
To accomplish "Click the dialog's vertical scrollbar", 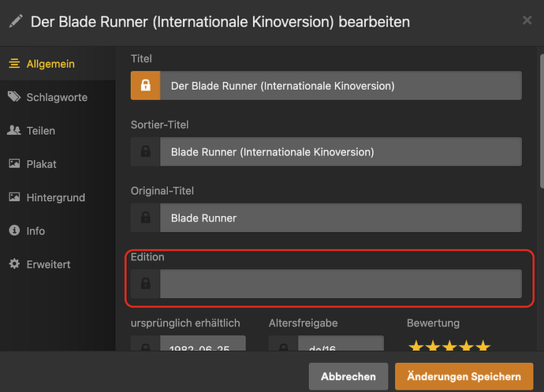I will [x=542, y=121].
